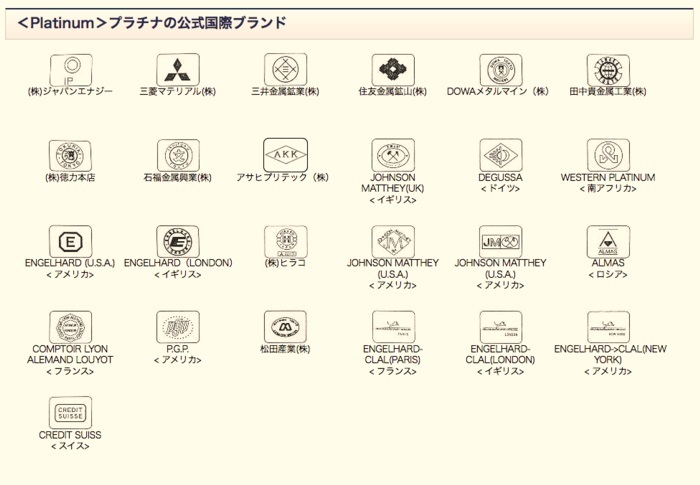
Task: Select the ALMAS triangle logo
Action: [x=608, y=242]
